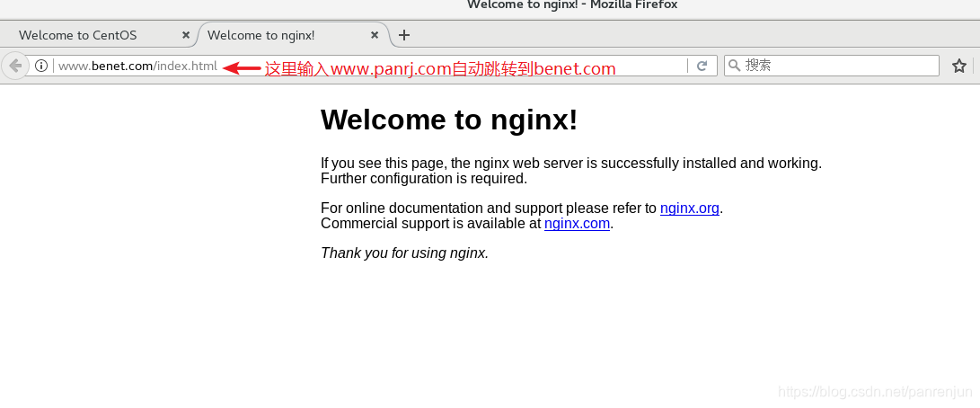Close the Welcome to nginx! tab
The width and height of the screenshot is (980, 408).
375,35
